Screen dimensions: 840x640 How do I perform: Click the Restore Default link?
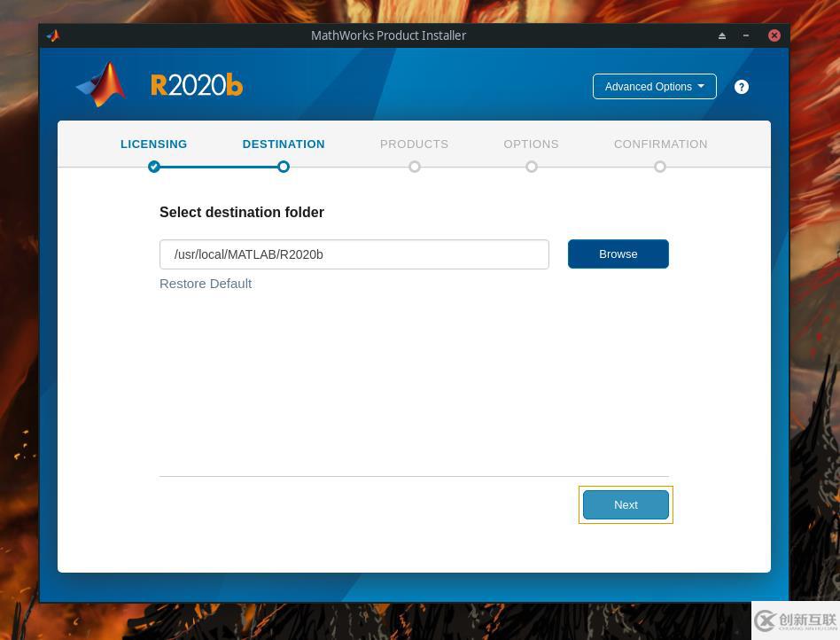tap(206, 284)
